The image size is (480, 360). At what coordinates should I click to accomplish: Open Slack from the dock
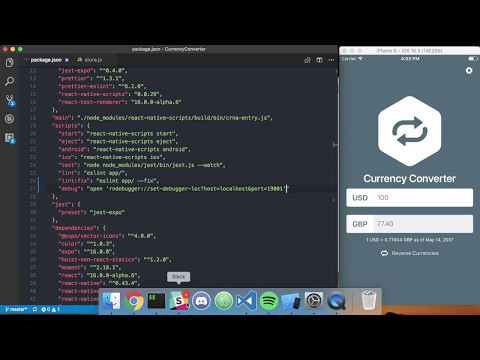179,301
